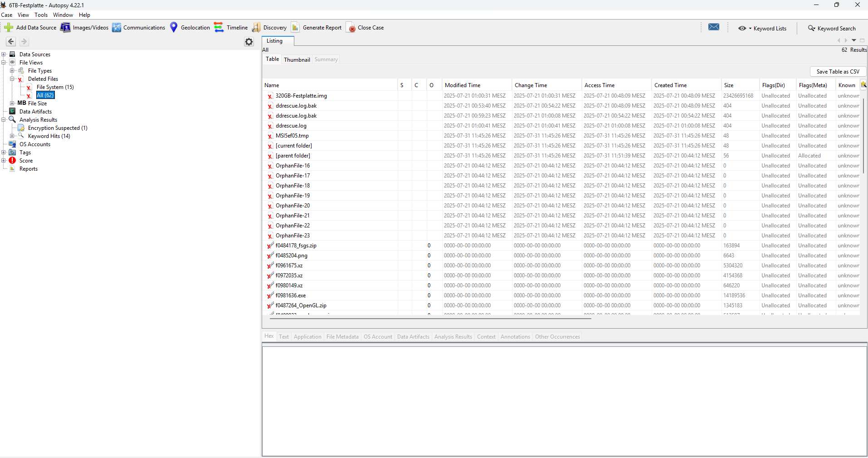
Task: Open the Keyword Search panel
Action: tap(832, 28)
